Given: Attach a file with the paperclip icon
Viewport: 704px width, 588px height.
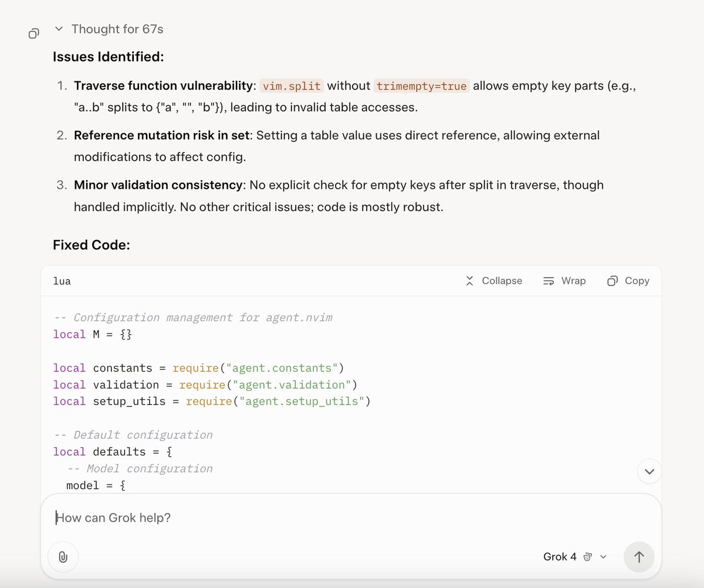Looking at the screenshot, I should (x=63, y=557).
